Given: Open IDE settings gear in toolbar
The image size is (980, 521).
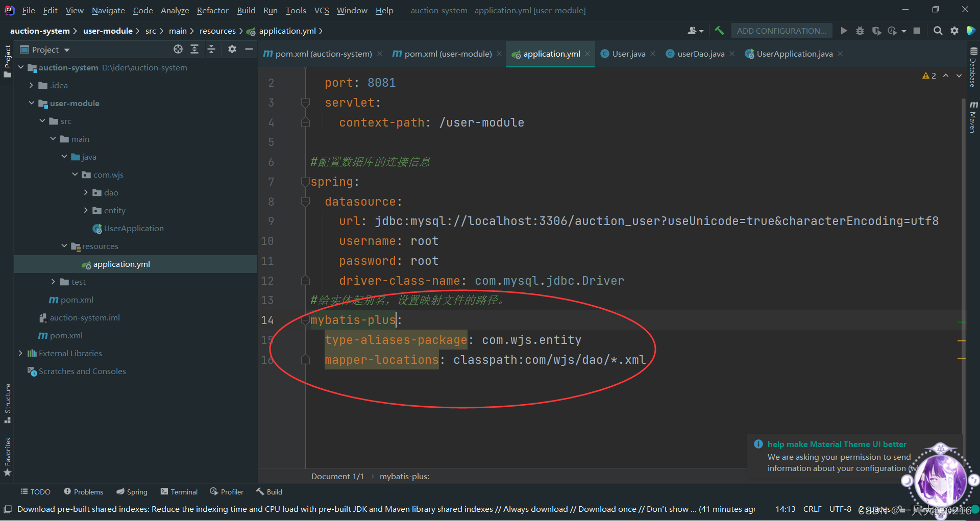Looking at the screenshot, I should click(954, 31).
